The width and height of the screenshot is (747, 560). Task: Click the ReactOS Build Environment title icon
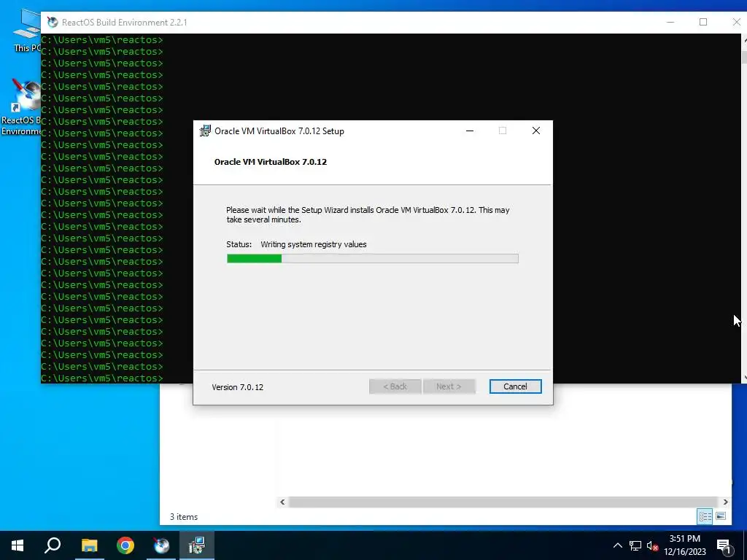(x=53, y=23)
